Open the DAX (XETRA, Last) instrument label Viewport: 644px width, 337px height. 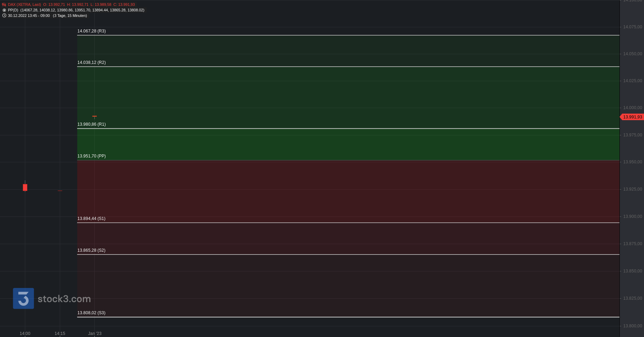point(24,5)
